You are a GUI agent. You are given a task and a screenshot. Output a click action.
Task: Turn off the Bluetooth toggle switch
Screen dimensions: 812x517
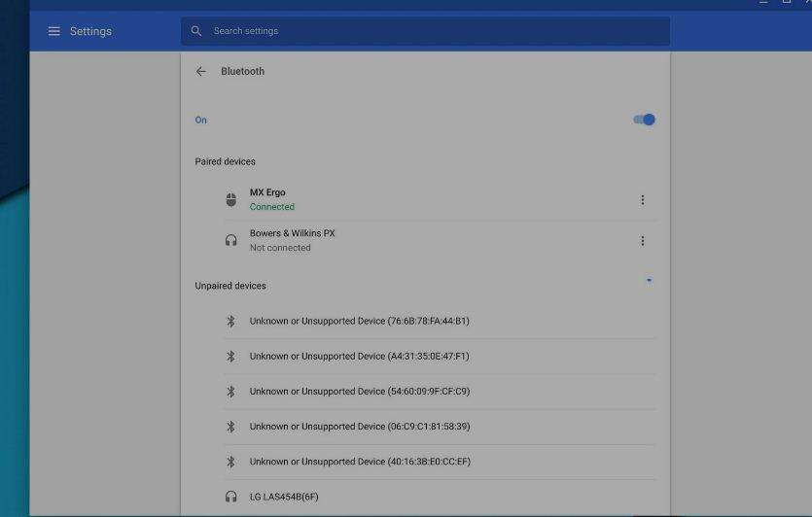pyautogui.click(x=644, y=121)
